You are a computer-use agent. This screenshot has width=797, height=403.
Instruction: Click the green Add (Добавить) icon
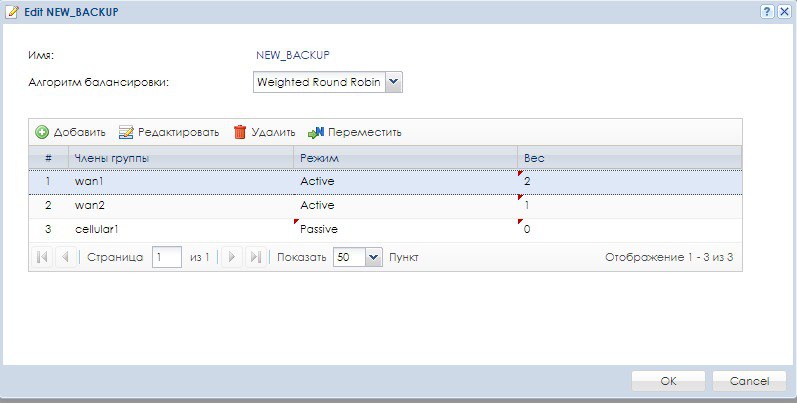point(42,132)
